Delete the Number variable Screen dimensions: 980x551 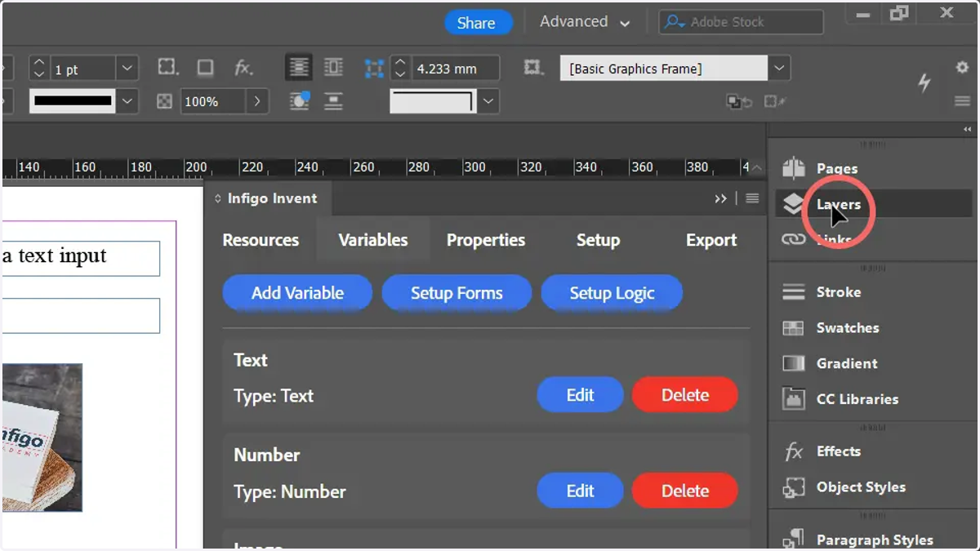point(684,491)
